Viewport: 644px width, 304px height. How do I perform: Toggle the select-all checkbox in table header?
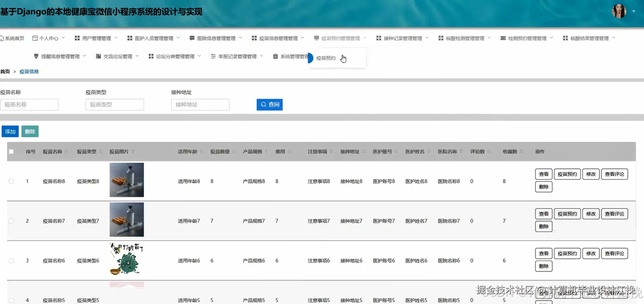[x=11, y=151]
